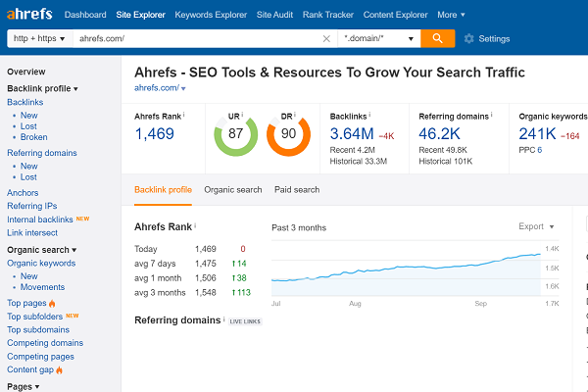Click info icon next to Backlinks metric
Screen dimensions: 588x392
point(369,115)
